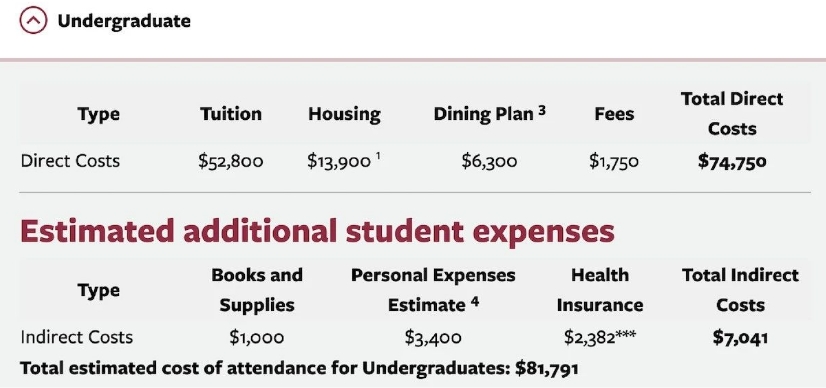Open footnote 4 beside Personal Expenses Estimate
The width and height of the screenshot is (826, 388).
click(x=475, y=302)
